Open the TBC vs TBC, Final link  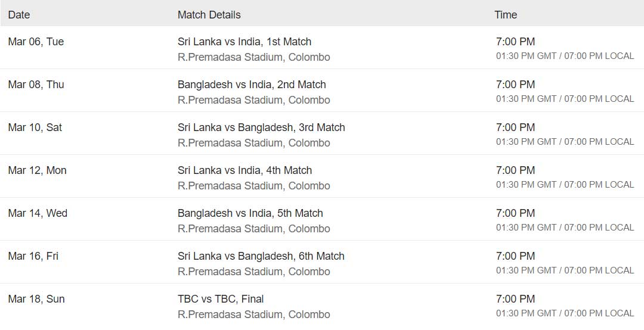221,299
